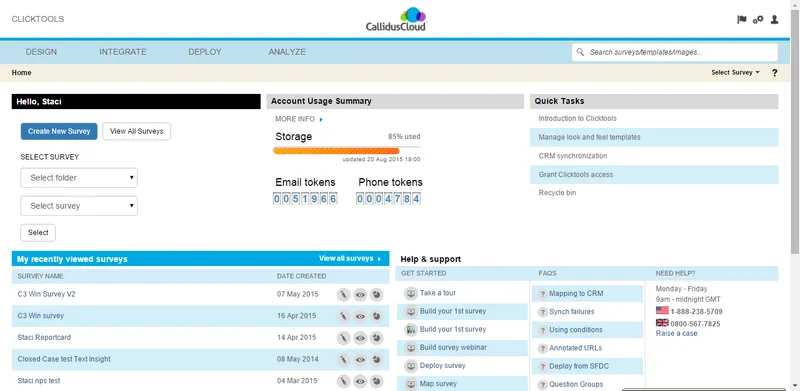Open Grant Clicktools access quick task

pos(576,175)
